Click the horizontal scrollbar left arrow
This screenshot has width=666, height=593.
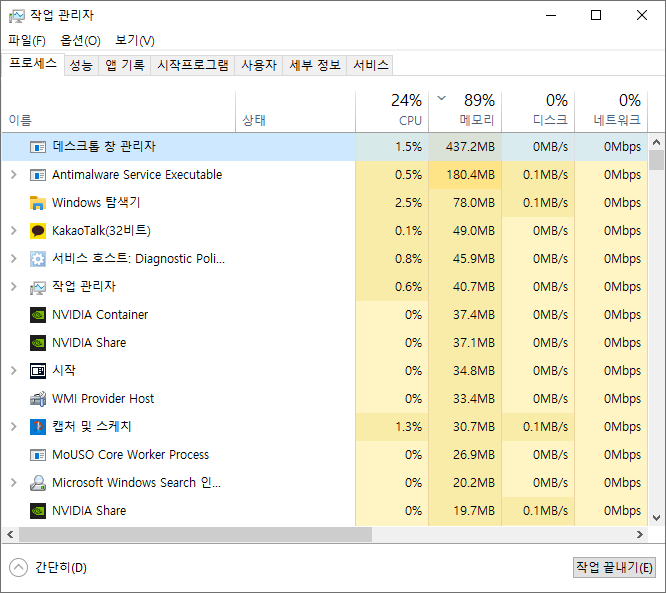(x=10, y=535)
